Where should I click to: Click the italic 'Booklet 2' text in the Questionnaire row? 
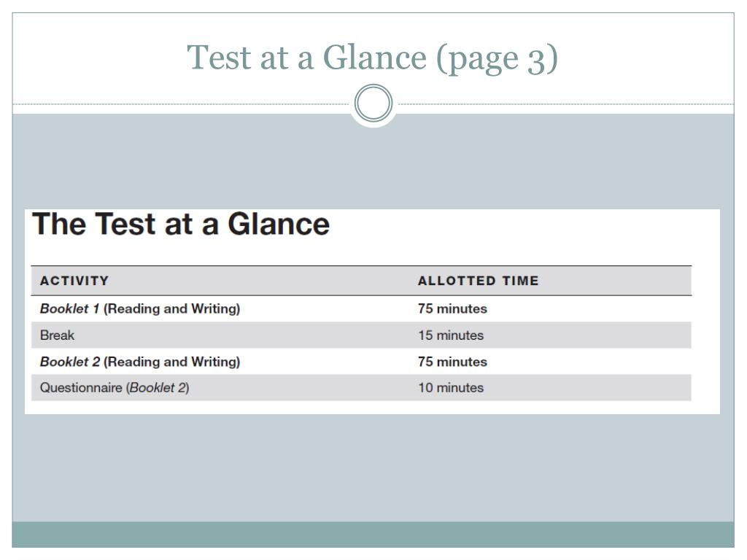(x=158, y=388)
